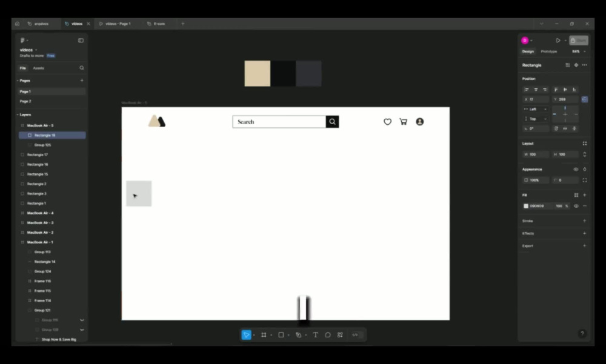Select the Text tool
The height and width of the screenshot is (364, 606).
[315, 335]
